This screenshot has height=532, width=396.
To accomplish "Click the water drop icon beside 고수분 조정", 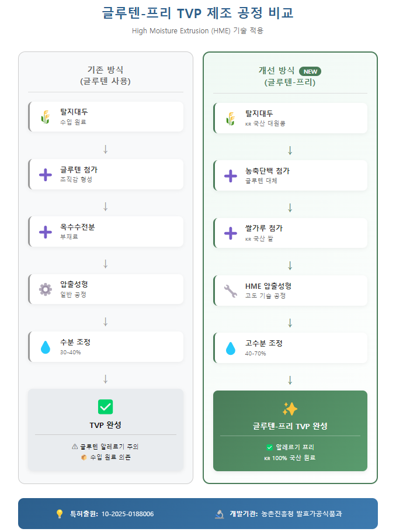I will [x=231, y=348].
